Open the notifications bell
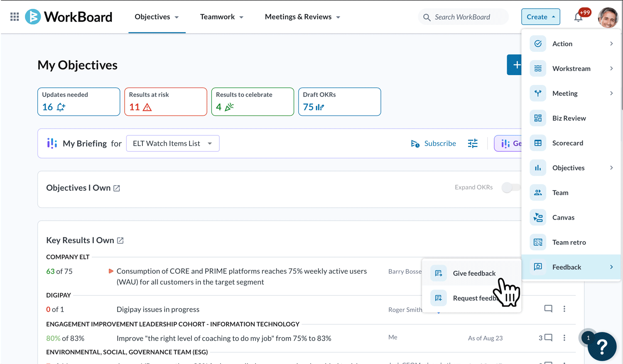623x364 pixels. coord(578,17)
